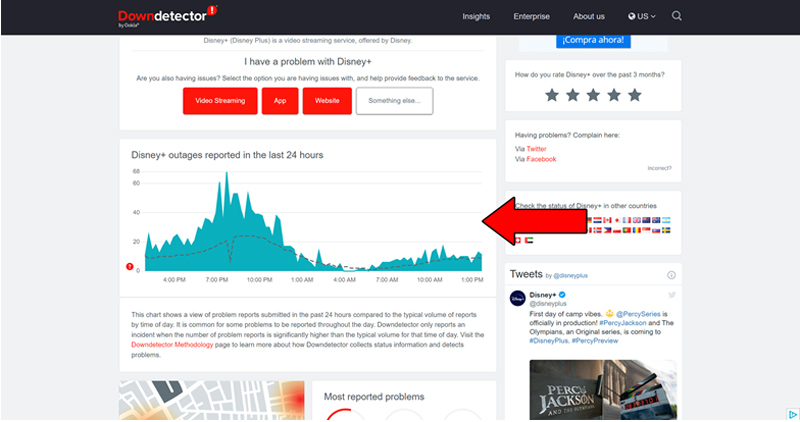
Task: Select the Netherlands flag
Action: point(597,220)
